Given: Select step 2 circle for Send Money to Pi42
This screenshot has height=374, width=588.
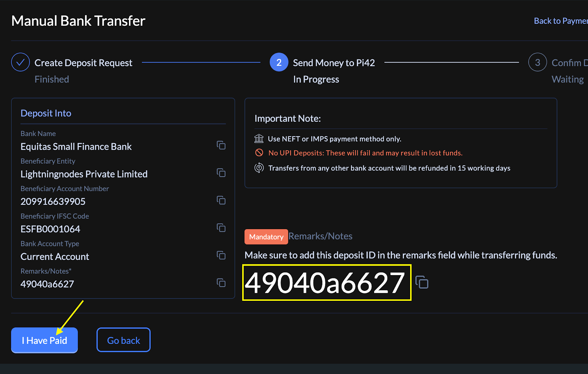Looking at the screenshot, I should 279,62.
